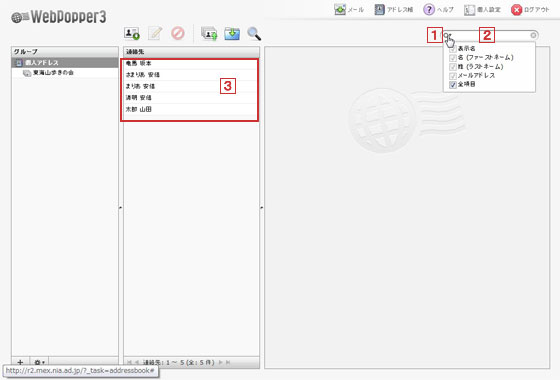Check the メールアドレス search option
This screenshot has height=380, width=560.
(453, 76)
